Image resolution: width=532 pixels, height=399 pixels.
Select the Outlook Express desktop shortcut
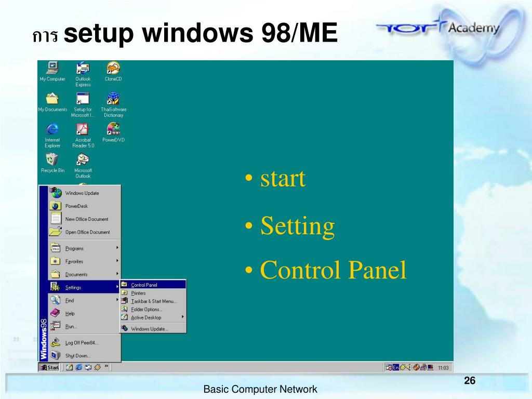pos(83,74)
